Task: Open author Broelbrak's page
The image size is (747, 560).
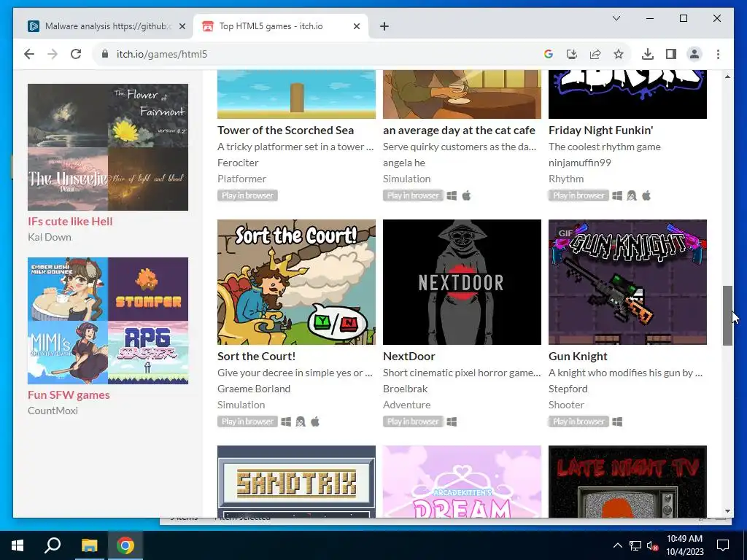Action: pos(406,389)
